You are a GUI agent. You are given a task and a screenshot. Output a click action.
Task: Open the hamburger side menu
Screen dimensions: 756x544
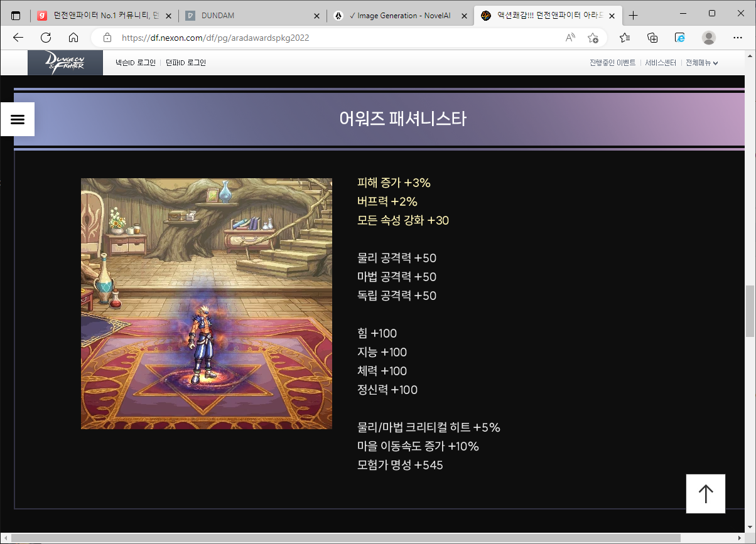[18, 119]
